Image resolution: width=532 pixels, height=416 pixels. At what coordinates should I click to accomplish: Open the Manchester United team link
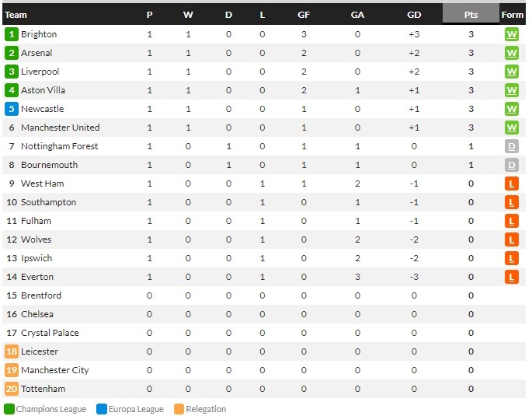click(61, 128)
